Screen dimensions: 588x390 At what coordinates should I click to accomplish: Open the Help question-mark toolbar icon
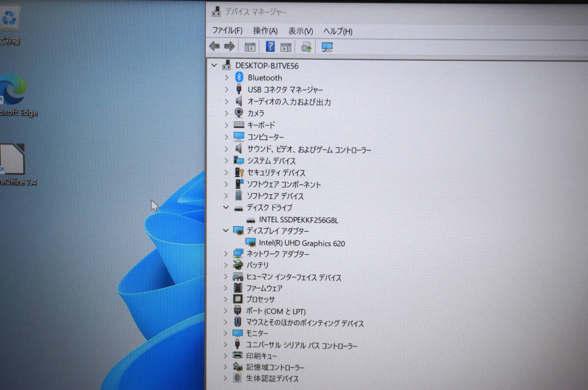(270, 47)
